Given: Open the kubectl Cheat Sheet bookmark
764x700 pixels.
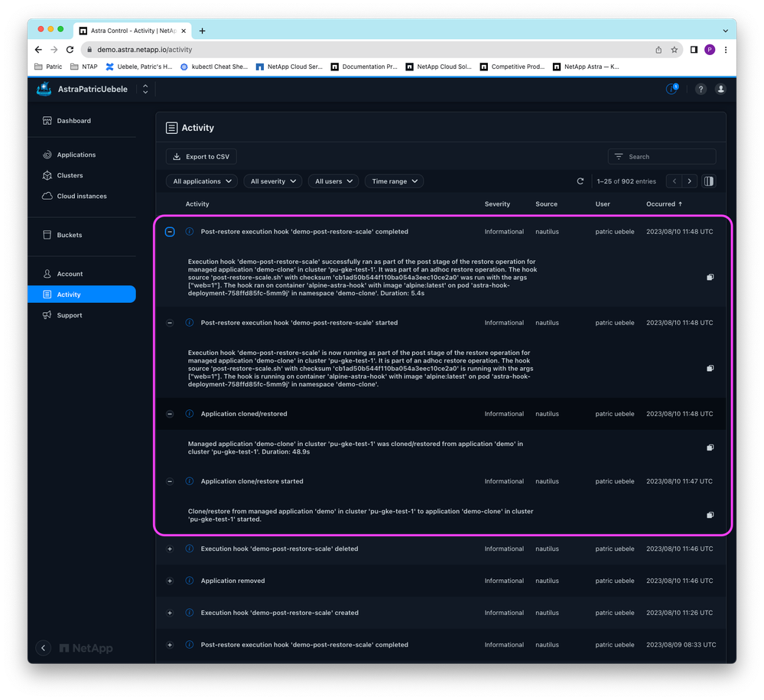Looking at the screenshot, I should pyautogui.click(x=214, y=67).
